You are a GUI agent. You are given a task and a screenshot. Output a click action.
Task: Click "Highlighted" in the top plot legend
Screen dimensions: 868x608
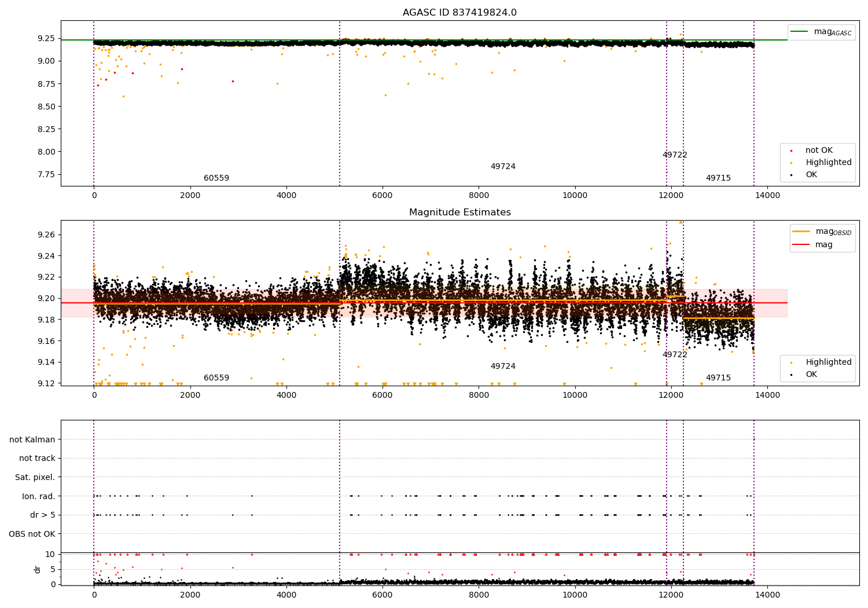[828, 163]
